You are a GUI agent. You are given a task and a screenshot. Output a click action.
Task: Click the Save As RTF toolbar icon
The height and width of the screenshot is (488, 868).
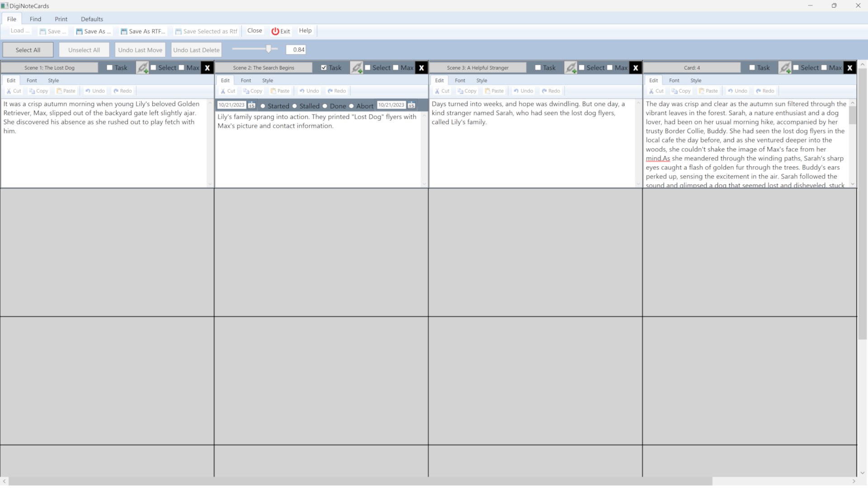124,32
